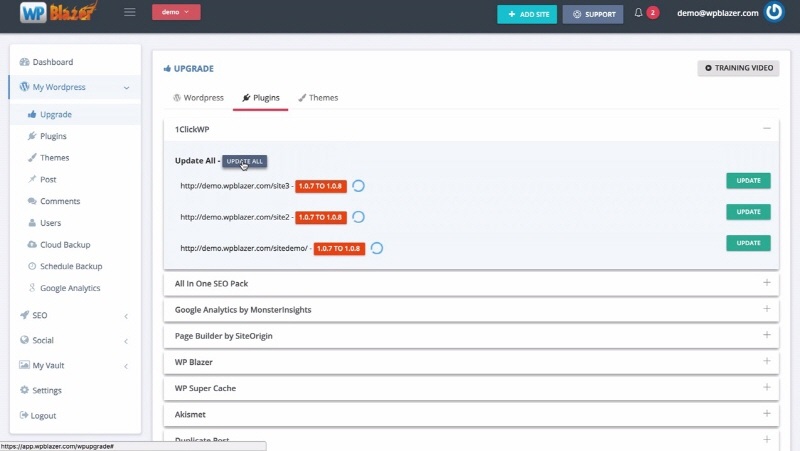Viewport: 800px width, 451px height.
Task: Expand the Social sidebar section
Action: point(74,340)
